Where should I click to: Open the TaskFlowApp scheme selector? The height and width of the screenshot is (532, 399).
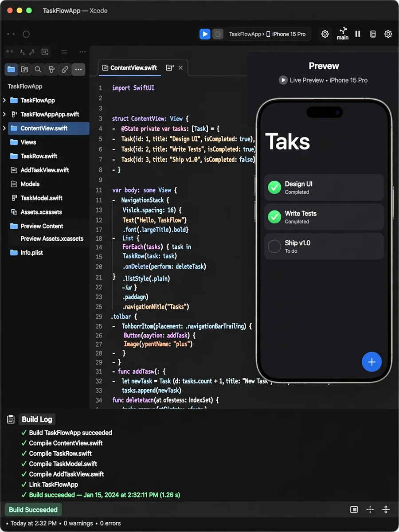pyautogui.click(x=245, y=34)
